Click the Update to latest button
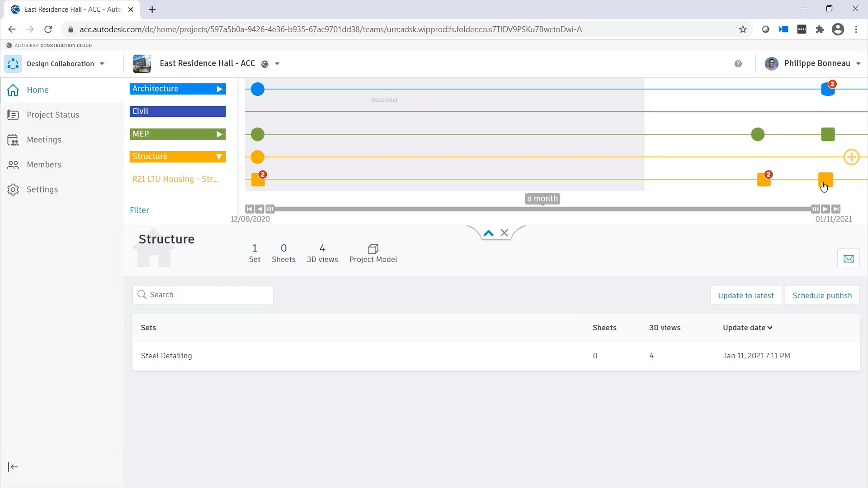Screen dimensions: 868x488 [747, 296]
